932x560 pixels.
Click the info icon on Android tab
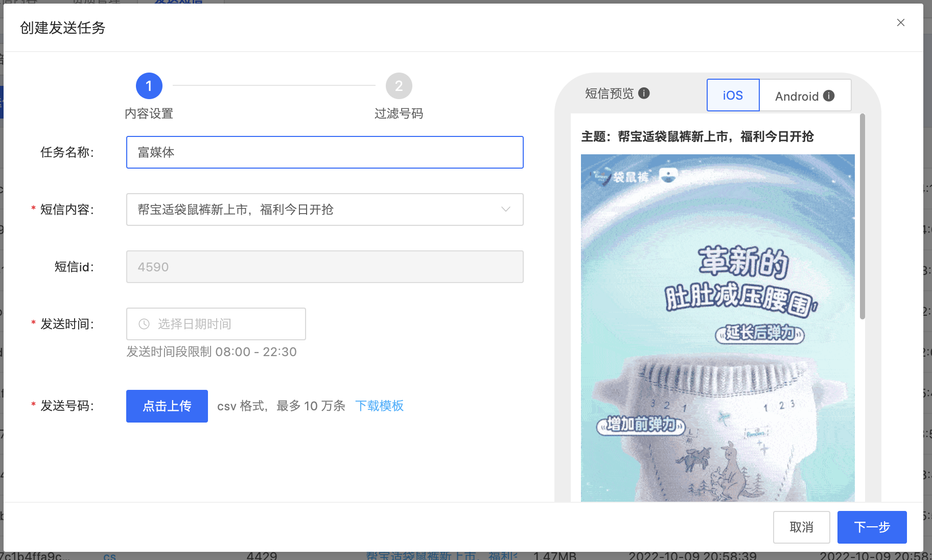(829, 96)
